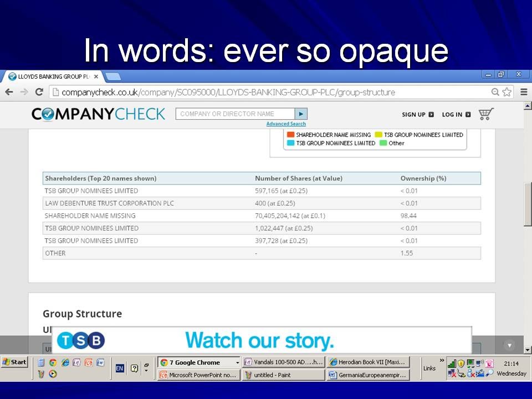The image size is (532, 399).
Task: Launch Chrome from the quick launch bar
Action: coord(53,362)
